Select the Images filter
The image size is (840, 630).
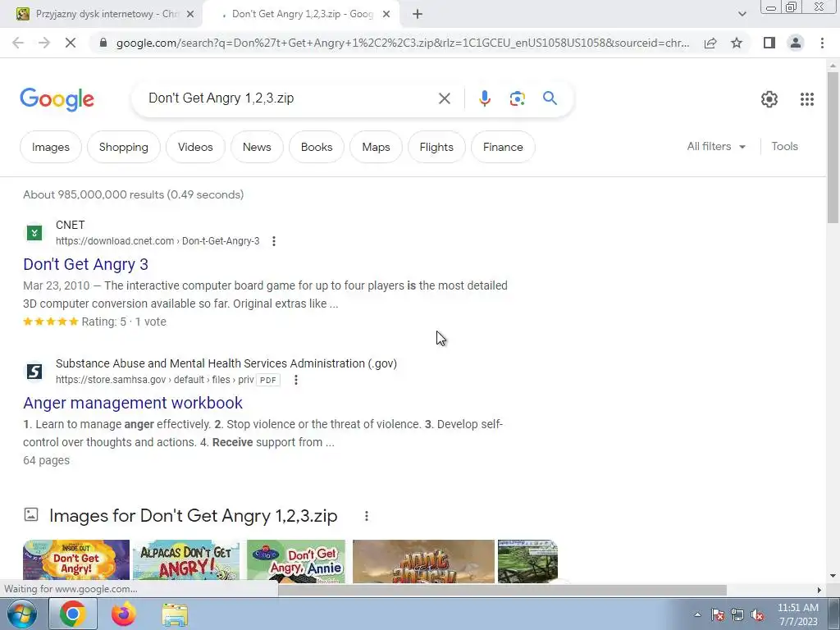[51, 147]
